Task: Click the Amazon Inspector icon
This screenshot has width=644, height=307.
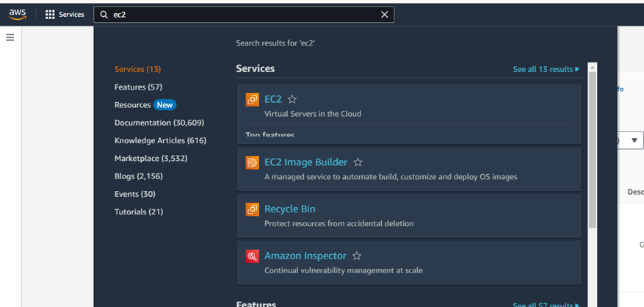Action: (252, 256)
